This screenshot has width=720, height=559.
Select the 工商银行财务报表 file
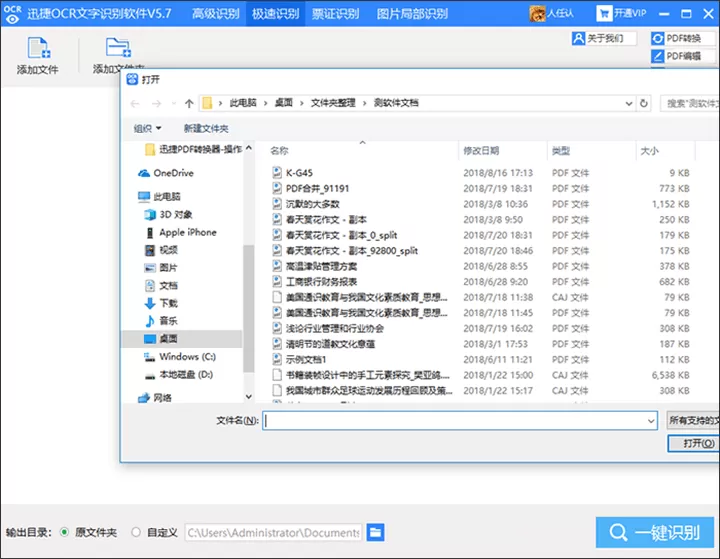[315, 282]
